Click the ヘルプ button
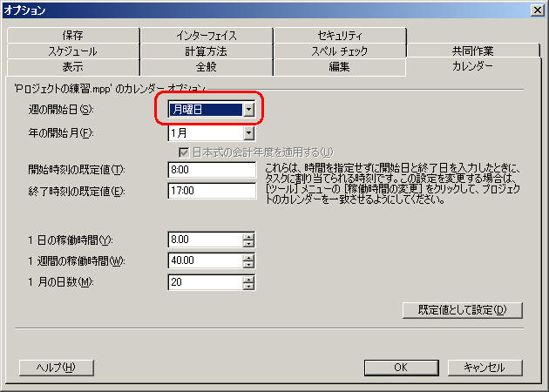Viewport: 549px width, 392px height. [56, 367]
